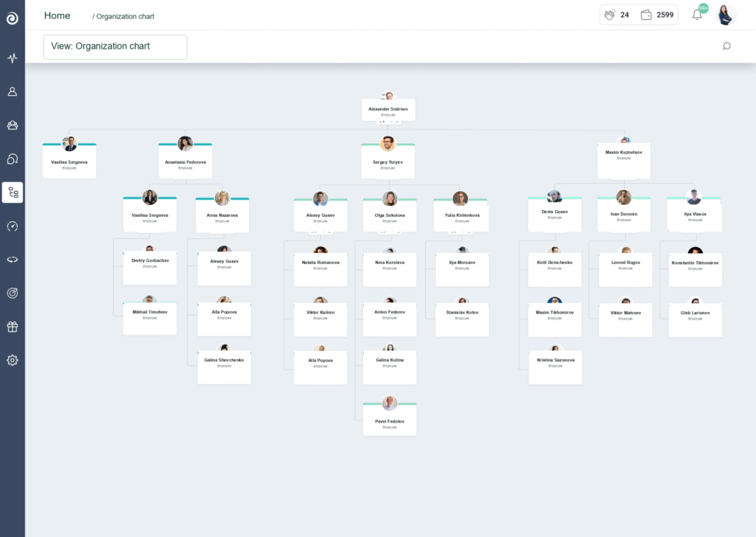This screenshot has width=756, height=537.
Task: Select the Pavel Fedotov name
Action: point(390,421)
